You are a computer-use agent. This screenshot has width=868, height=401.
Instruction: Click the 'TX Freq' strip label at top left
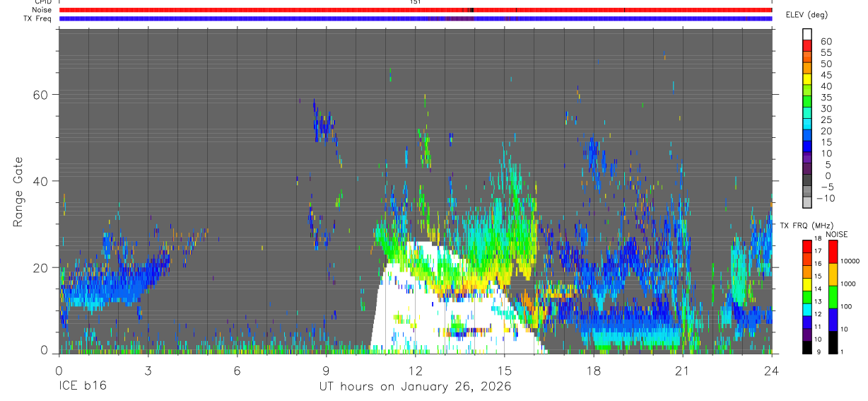[x=37, y=19]
